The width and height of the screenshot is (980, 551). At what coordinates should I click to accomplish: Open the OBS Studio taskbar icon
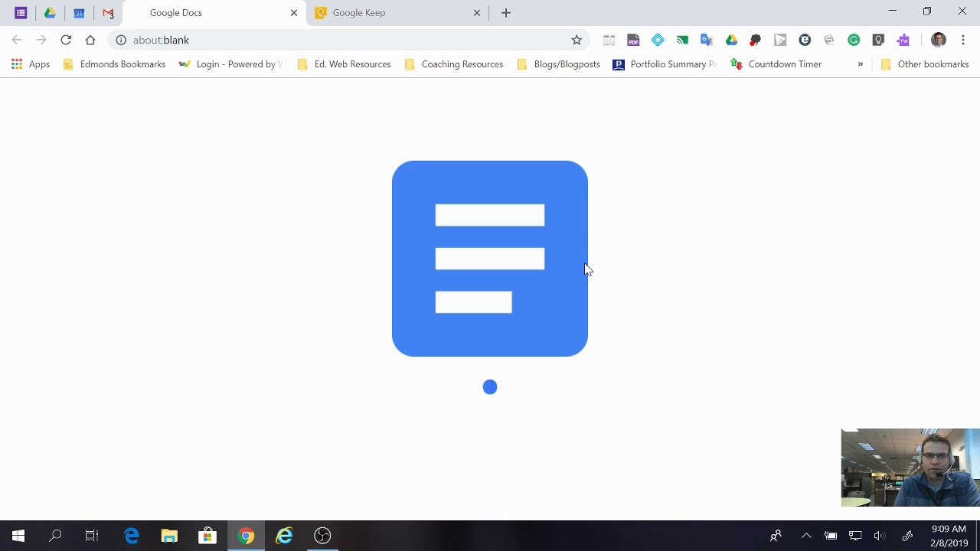(322, 536)
